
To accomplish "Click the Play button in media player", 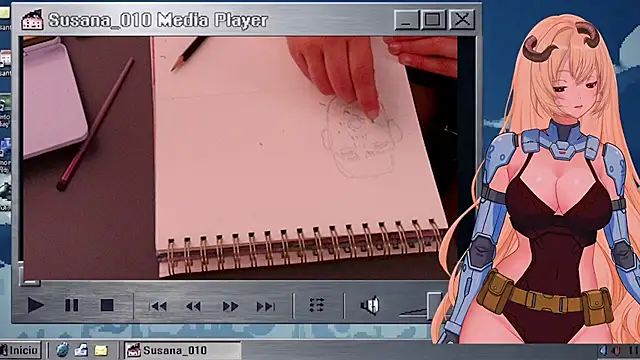I will click(x=36, y=305).
